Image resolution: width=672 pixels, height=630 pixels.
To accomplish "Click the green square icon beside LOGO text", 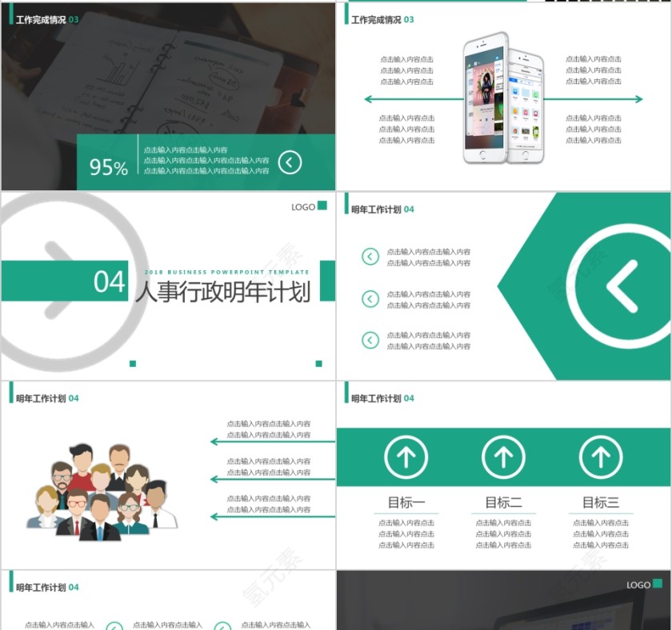I will tap(322, 207).
